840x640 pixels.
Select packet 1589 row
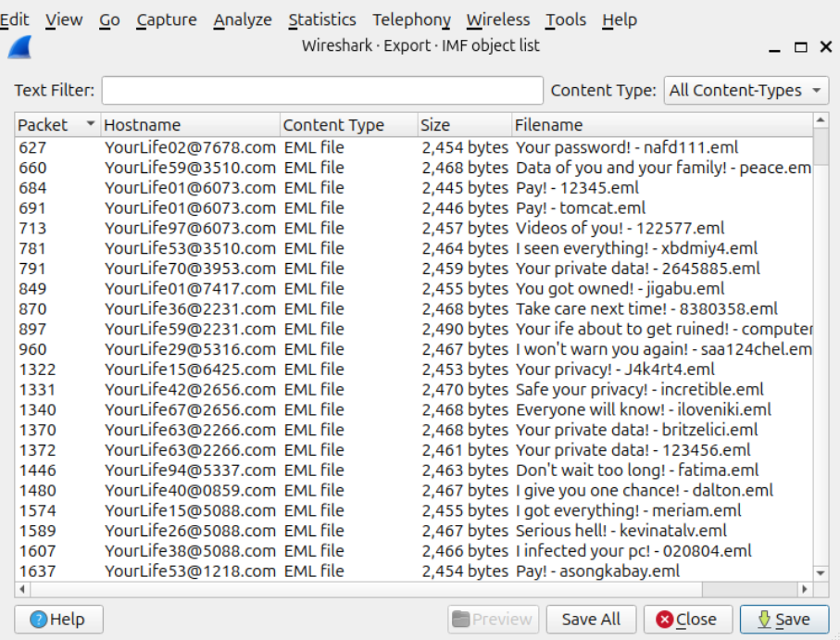(x=414, y=531)
